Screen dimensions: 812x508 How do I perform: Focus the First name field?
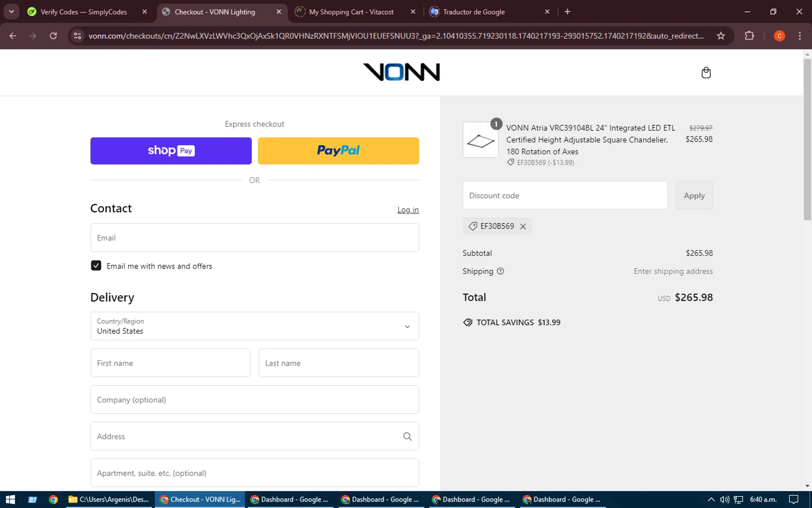click(171, 363)
